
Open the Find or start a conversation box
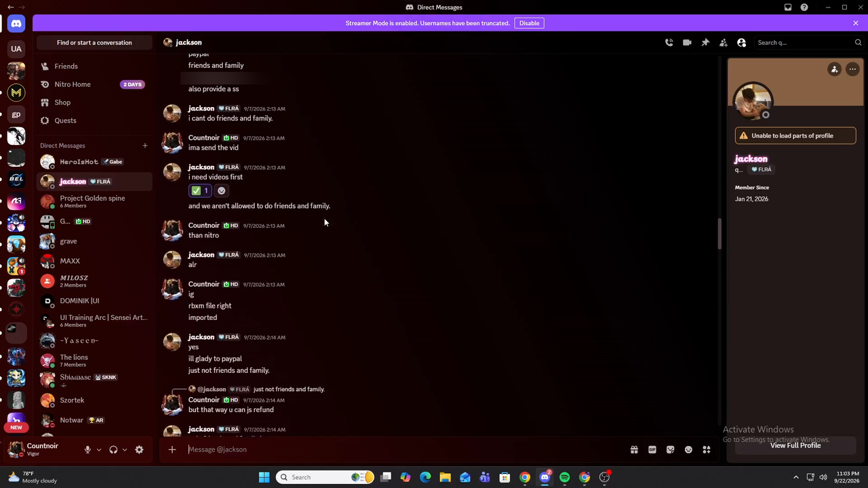point(94,43)
